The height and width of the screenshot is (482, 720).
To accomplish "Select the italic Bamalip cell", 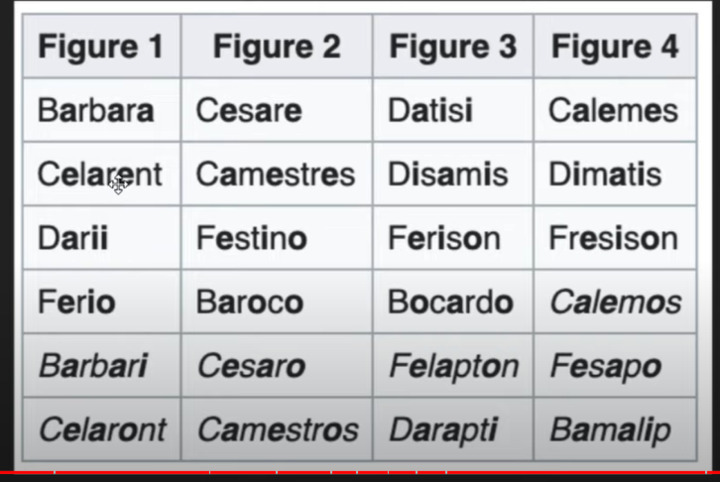I will coord(610,430).
